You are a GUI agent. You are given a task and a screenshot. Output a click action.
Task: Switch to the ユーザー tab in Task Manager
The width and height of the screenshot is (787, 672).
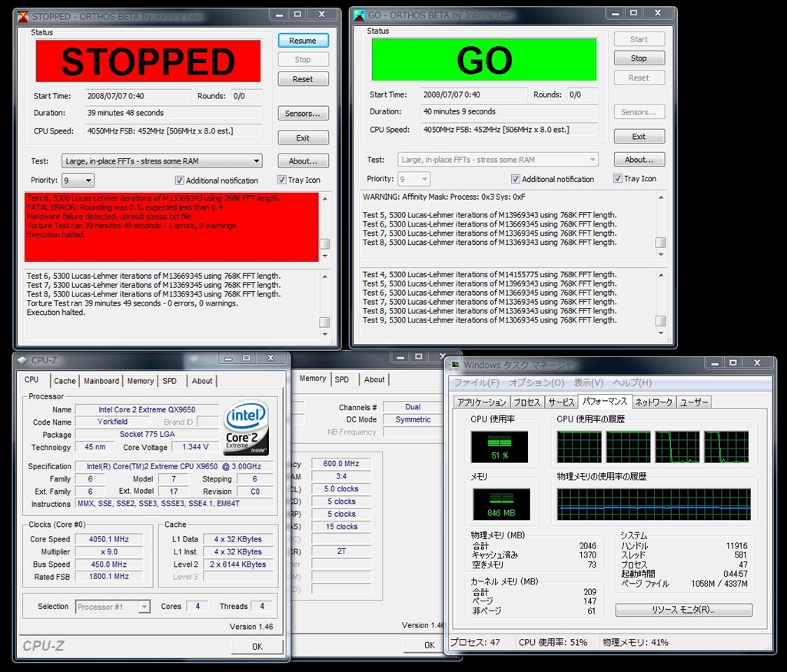[x=694, y=402]
